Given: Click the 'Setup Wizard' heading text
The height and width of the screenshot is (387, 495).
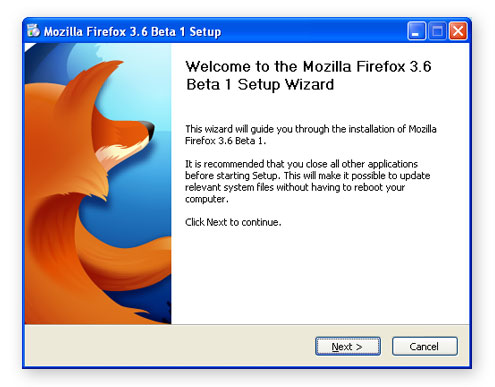Looking at the screenshot, I should 286,84.
